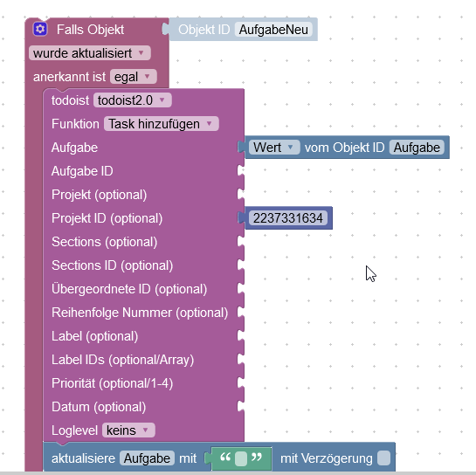Click the Aufgabe field in the 'aktualisiere' block
476x475 pixels.
coord(147,458)
